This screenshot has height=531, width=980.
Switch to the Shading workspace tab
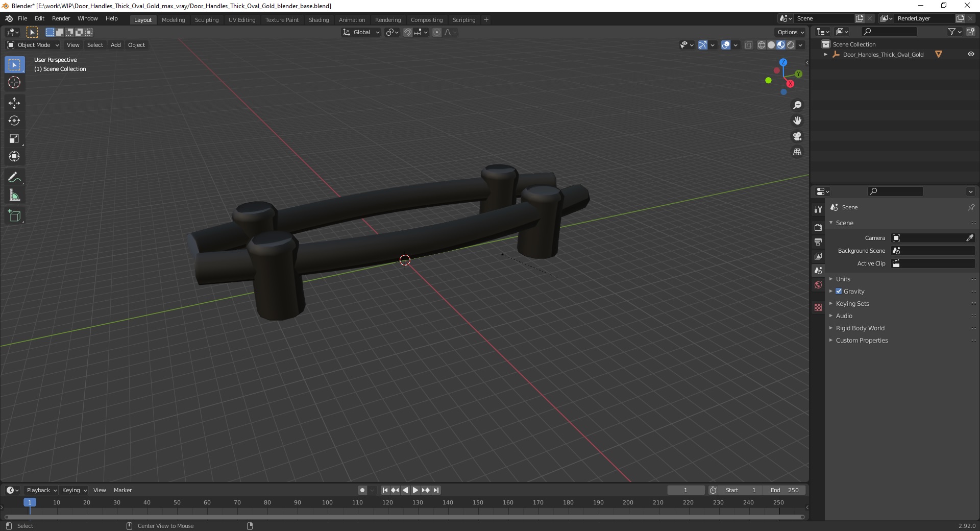(x=318, y=20)
